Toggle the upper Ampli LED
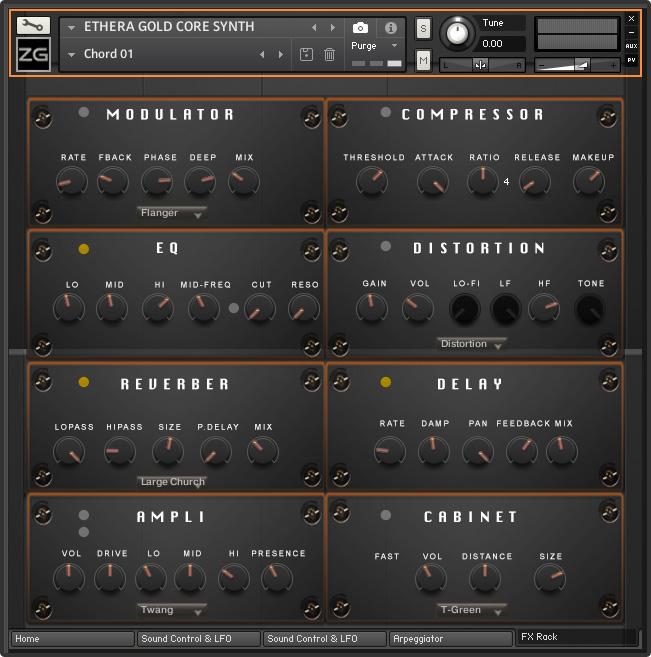Screen dimensions: 651x657 point(84,515)
